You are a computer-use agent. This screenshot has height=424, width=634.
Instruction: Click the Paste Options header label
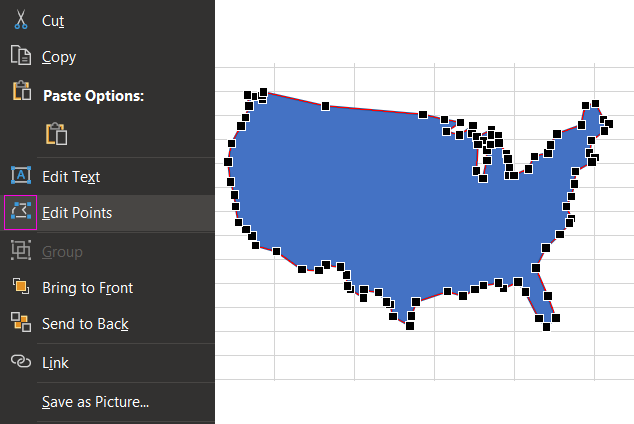(x=93, y=96)
